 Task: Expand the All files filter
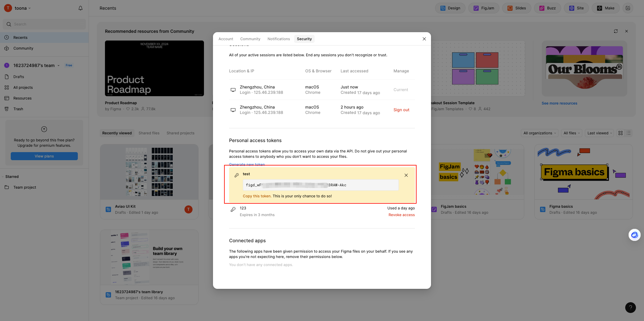[572, 133]
